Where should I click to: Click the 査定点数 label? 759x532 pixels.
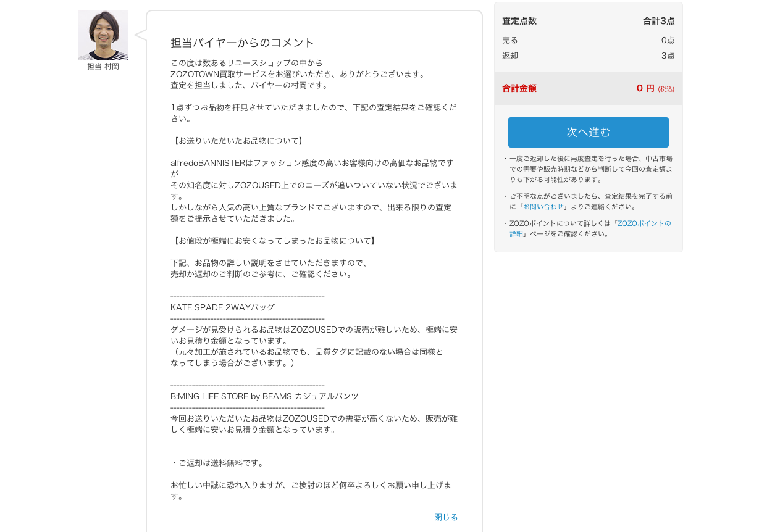(x=519, y=21)
